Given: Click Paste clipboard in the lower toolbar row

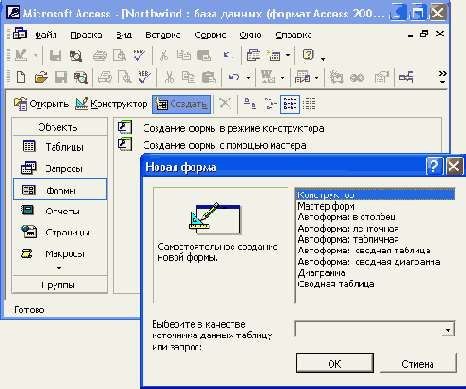Looking at the screenshot, I should tap(209, 78).
